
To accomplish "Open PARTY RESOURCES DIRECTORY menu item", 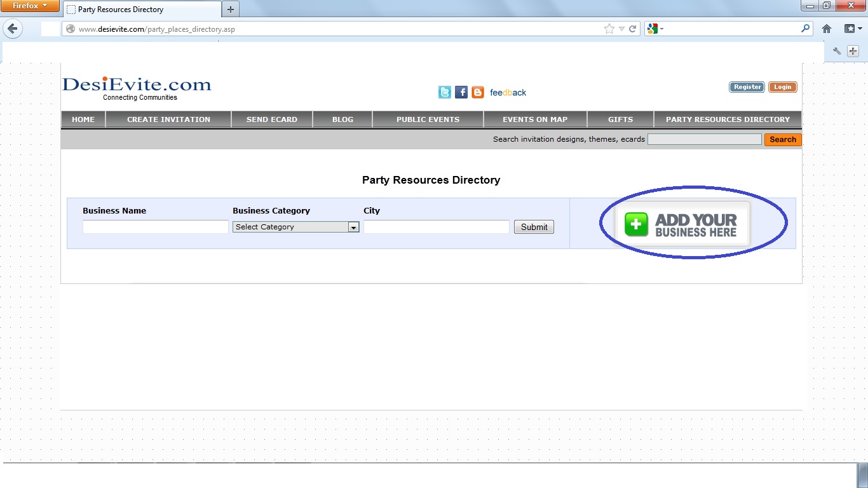I will [x=728, y=119].
